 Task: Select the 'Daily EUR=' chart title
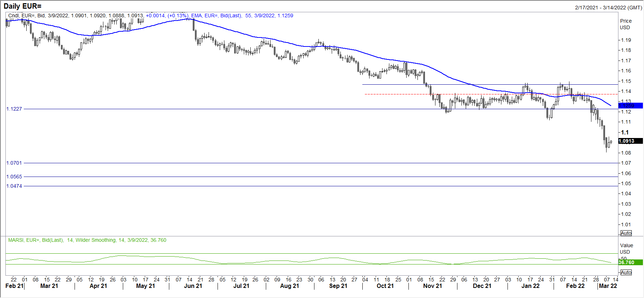point(22,6)
